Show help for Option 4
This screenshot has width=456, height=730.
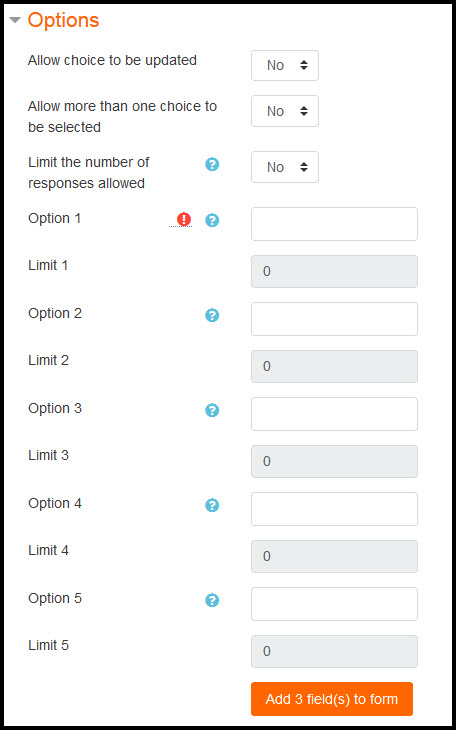pyautogui.click(x=212, y=505)
